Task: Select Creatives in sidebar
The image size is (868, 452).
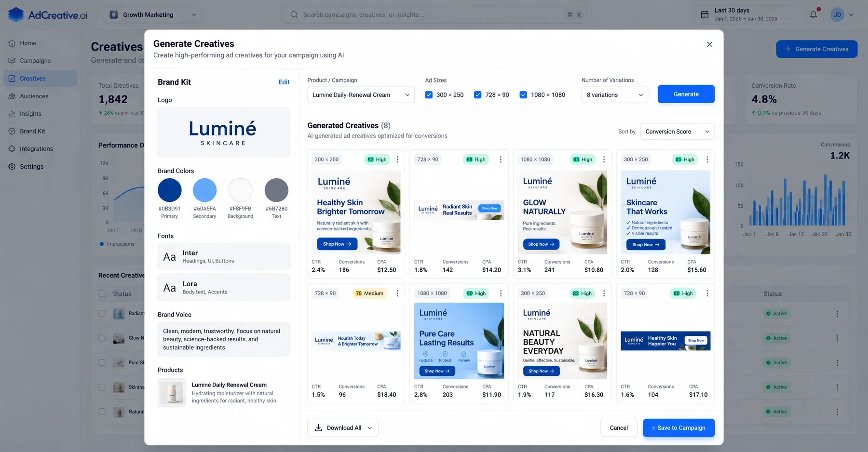Action: pyautogui.click(x=40, y=79)
